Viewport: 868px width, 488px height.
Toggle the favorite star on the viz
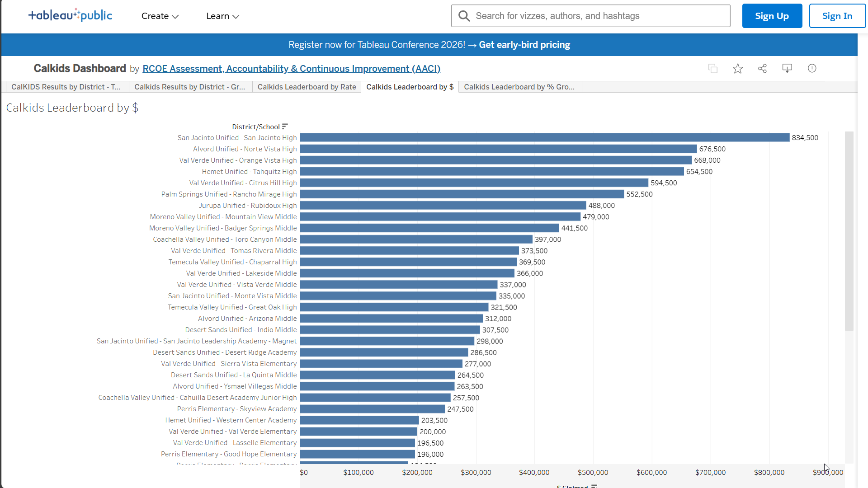737,68
